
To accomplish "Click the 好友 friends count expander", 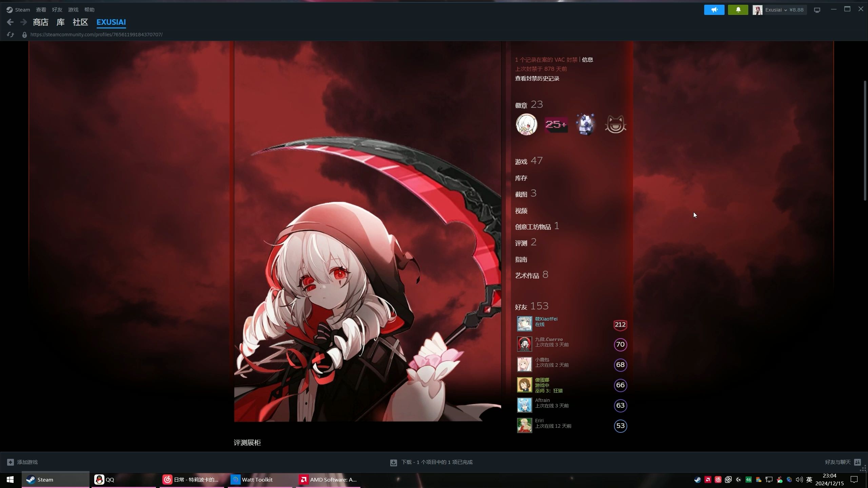I will (532, 306).
